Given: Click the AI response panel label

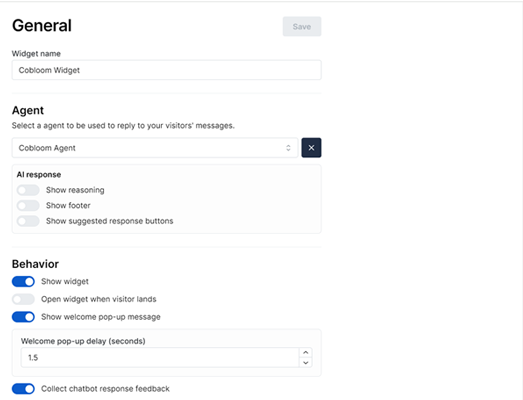Looking at the screenshot, I should click(39, 174).
